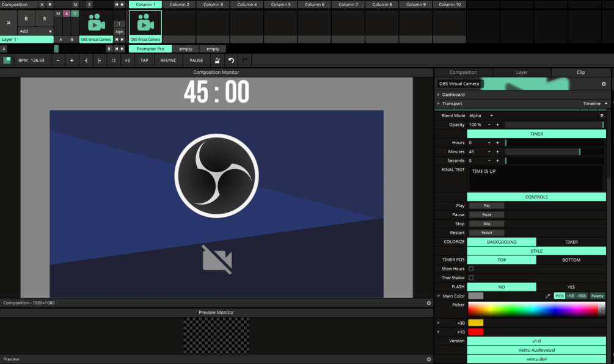Click the FINAL TEXT input field
Viewport: 614px width, 364px height.
(x=536, y=179)
